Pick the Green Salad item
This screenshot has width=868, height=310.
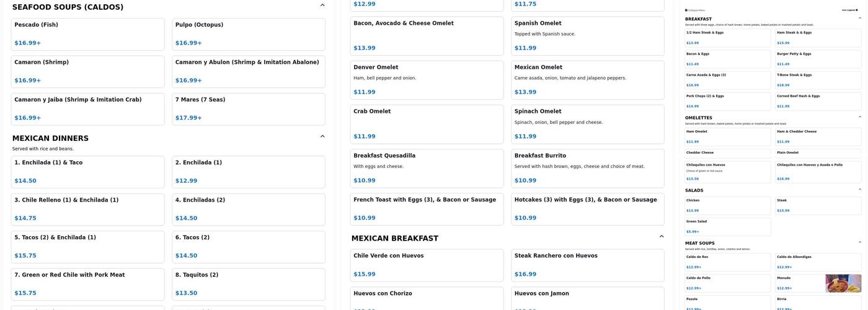pyautogui.click(x=727, y=226)
